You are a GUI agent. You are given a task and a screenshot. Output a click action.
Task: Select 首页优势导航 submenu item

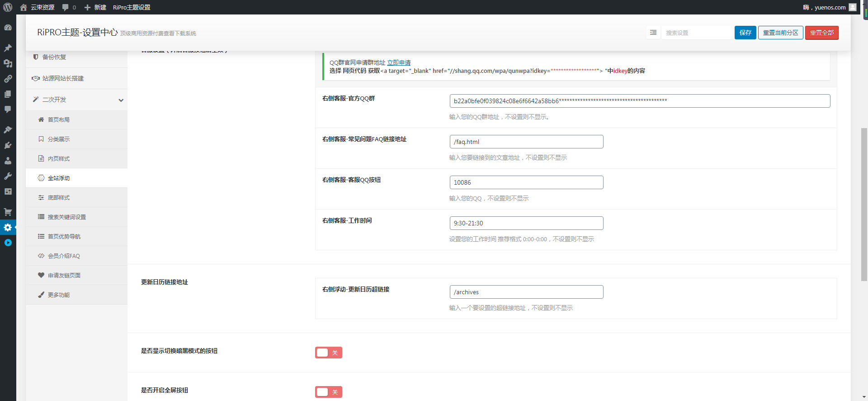(x=76, y=236)
